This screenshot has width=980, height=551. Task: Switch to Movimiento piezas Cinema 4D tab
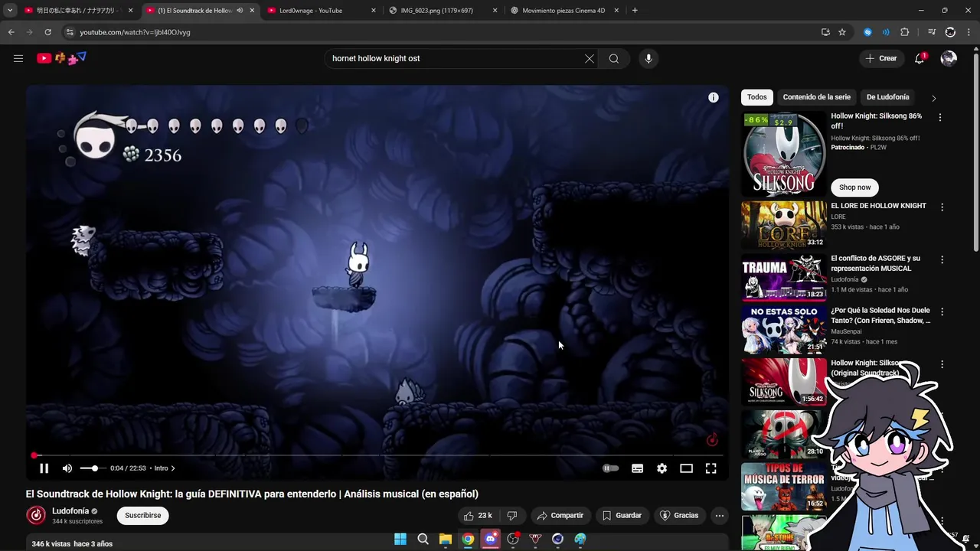pos(564,11)
